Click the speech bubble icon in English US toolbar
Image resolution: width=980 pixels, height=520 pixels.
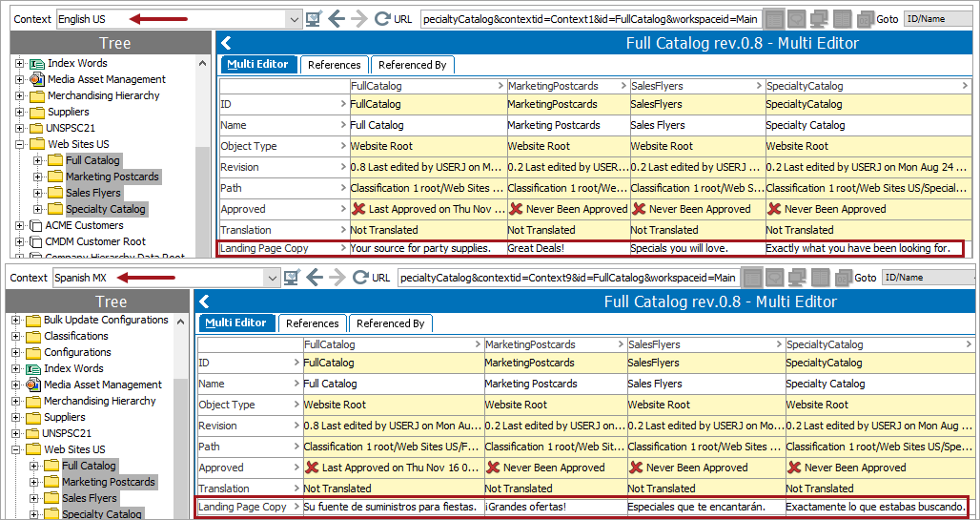(x=796, y=19)
